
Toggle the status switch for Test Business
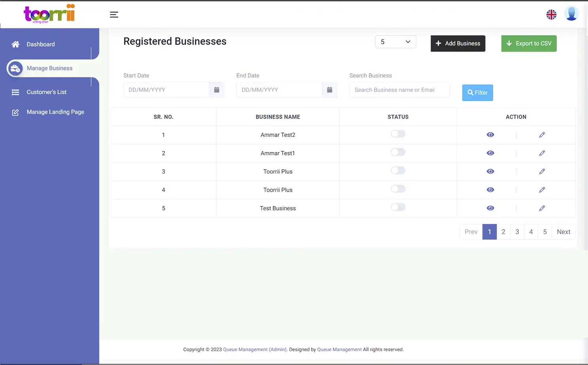tap(398, 207)
